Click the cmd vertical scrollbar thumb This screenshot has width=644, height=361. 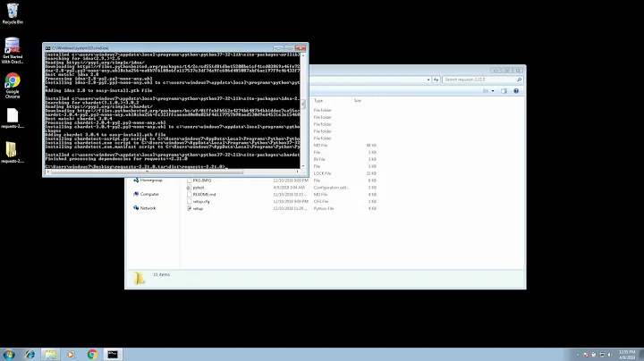[x=303, y=105]
